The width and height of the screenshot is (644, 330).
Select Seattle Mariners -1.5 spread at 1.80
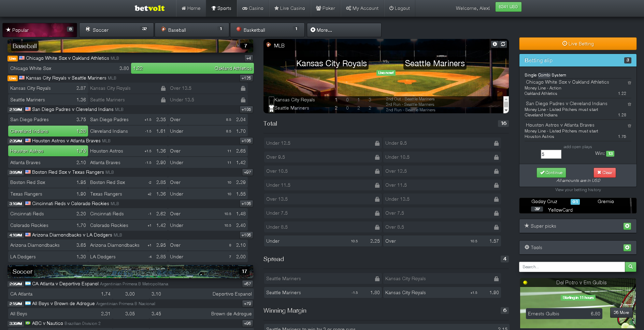point(323,292)
